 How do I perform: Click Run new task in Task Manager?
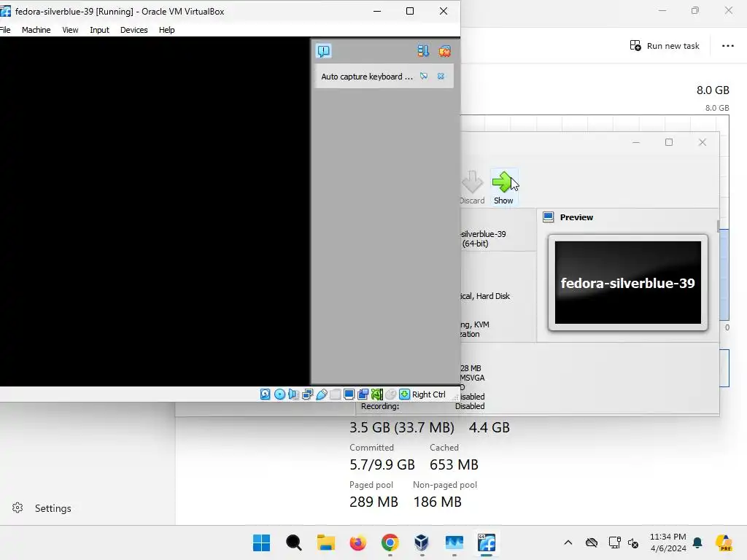tap(665, 46)
